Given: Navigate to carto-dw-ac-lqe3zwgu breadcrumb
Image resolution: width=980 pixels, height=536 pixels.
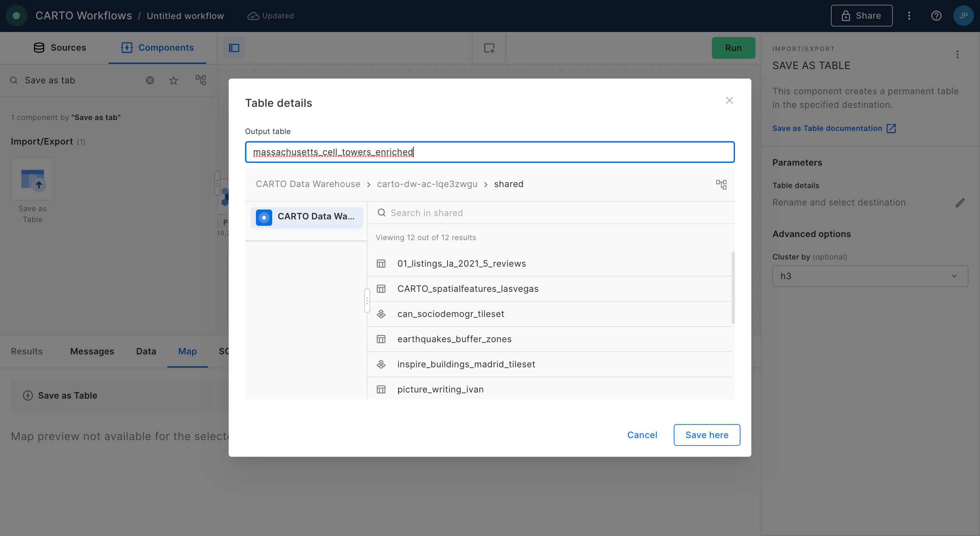Looking at the screenshot, I should (x=427, y=184).
